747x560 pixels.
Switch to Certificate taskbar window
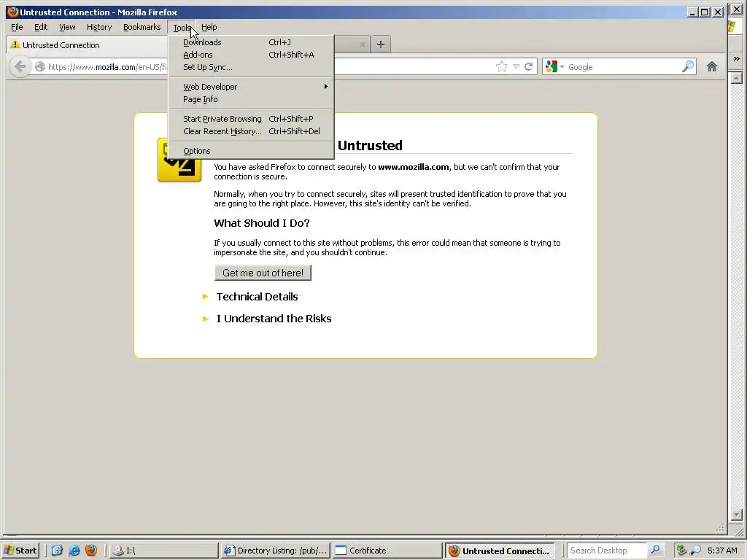(x=387, y=551)
